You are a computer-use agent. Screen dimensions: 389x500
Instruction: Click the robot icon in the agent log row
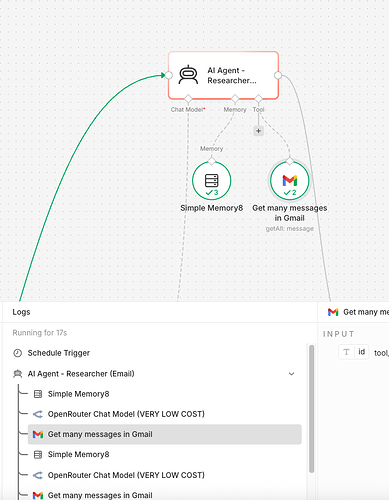coord(17,374)
